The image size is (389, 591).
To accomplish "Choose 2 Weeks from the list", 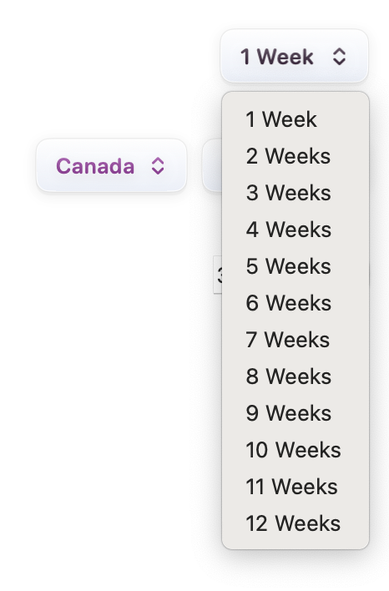I will point(296,156).
